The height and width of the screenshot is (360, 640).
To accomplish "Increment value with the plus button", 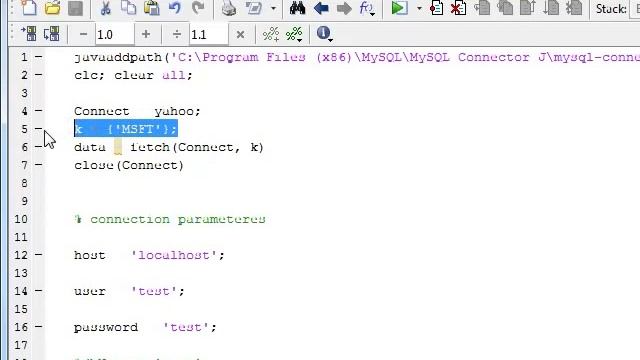I will pos(146,34).
